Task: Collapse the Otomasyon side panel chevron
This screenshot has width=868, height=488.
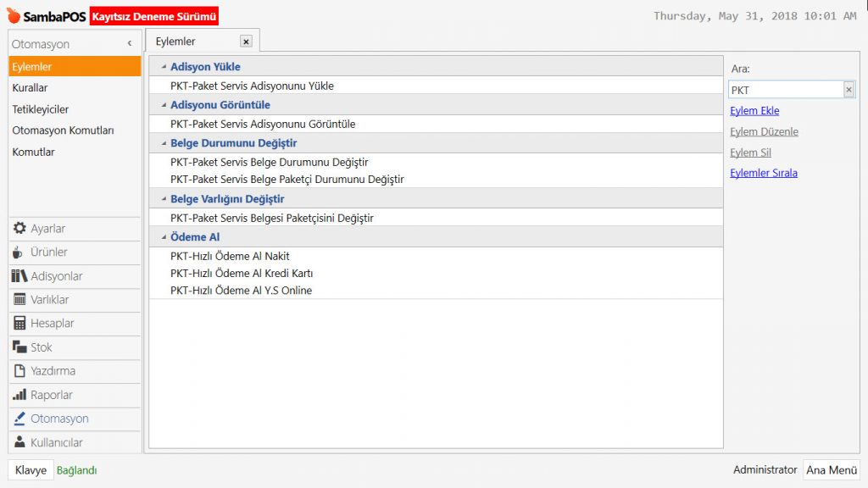Action: tap(130, 43)
